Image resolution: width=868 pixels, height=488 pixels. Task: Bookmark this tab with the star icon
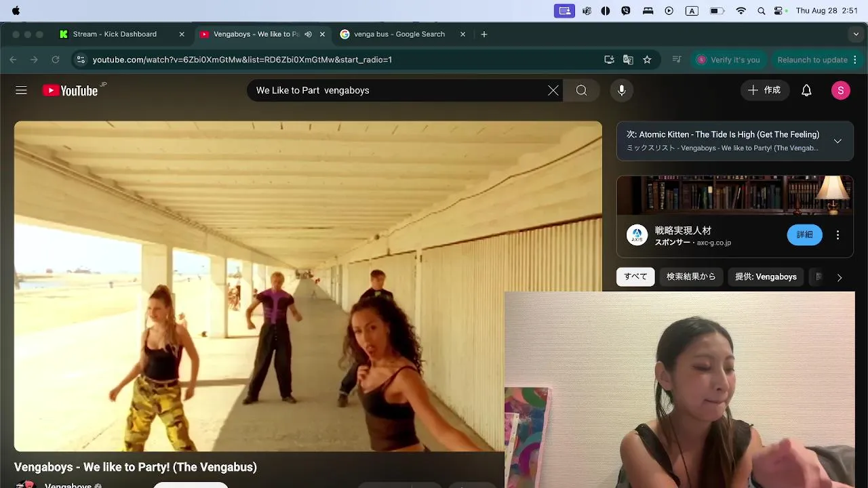coord(647,60)
